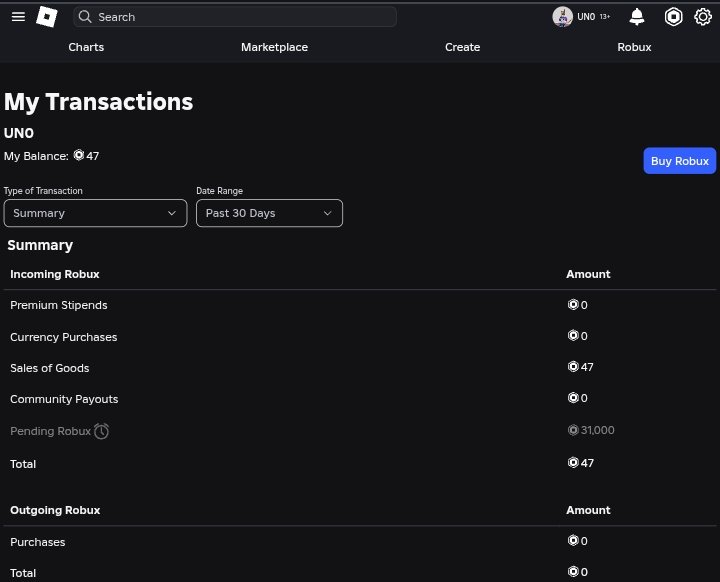Open the notifications bell
Screen dimensions: 720x582
click(636, 17)
